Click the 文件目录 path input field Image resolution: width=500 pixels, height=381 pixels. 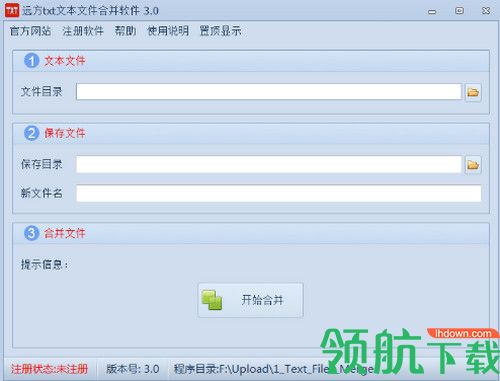click(x=269, y=92)
